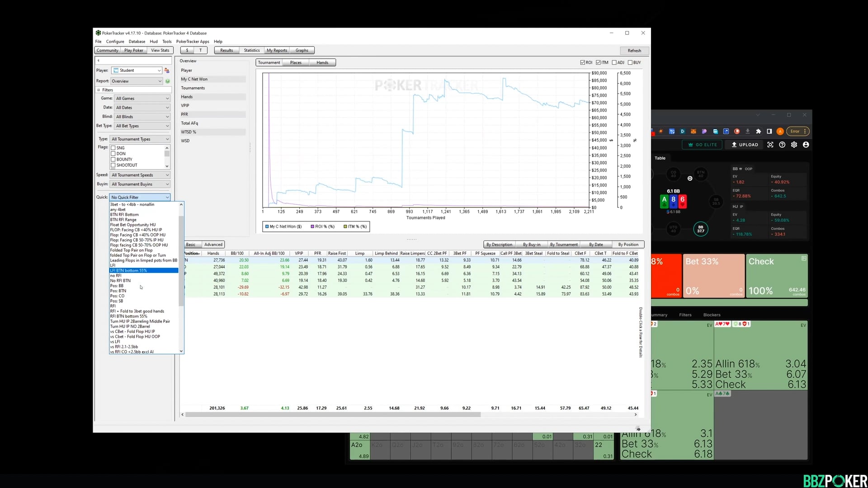This screenshot has height=488, width=868.
Task: Click the green report status icon
Action: 168,81
